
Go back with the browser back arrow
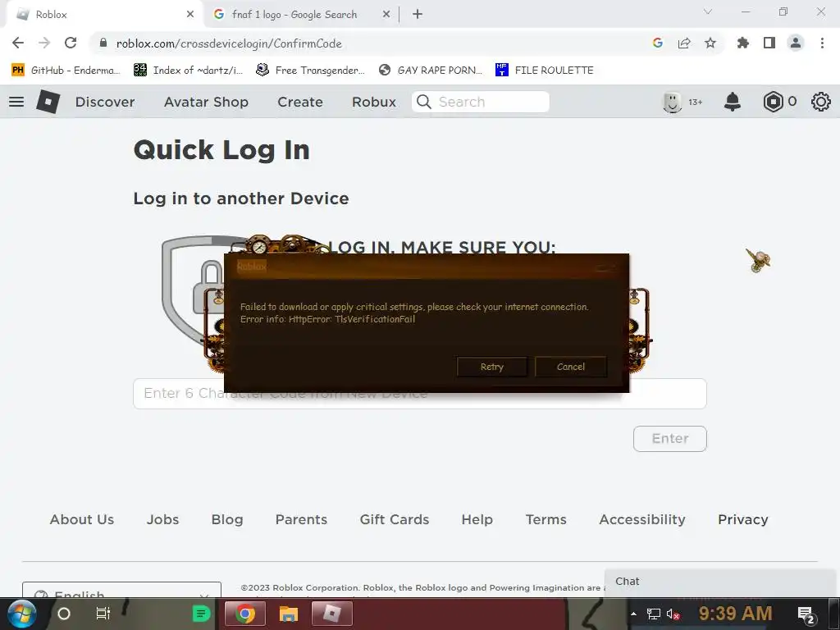coord(18,43)
